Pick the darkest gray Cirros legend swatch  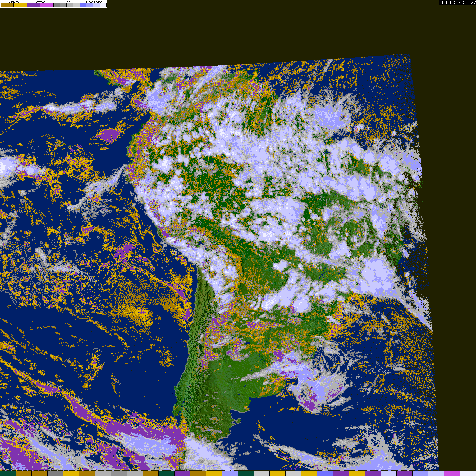(57, 5)
